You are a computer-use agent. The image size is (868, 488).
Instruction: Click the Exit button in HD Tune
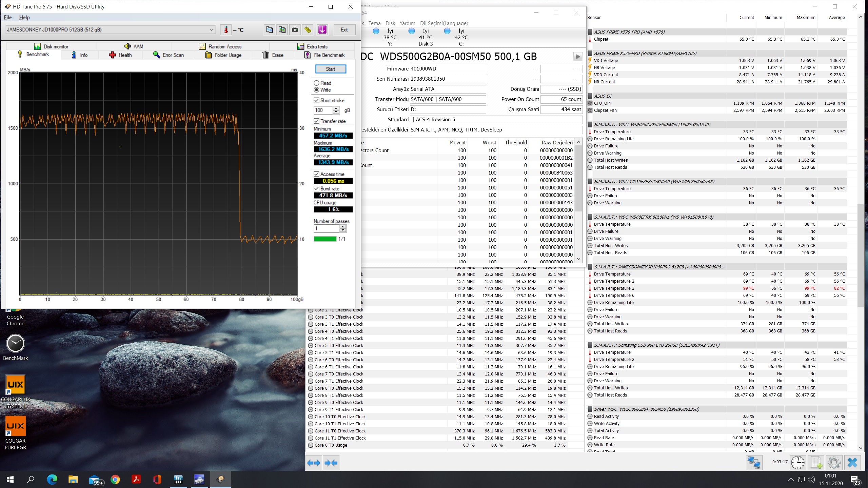pos(344,30)
